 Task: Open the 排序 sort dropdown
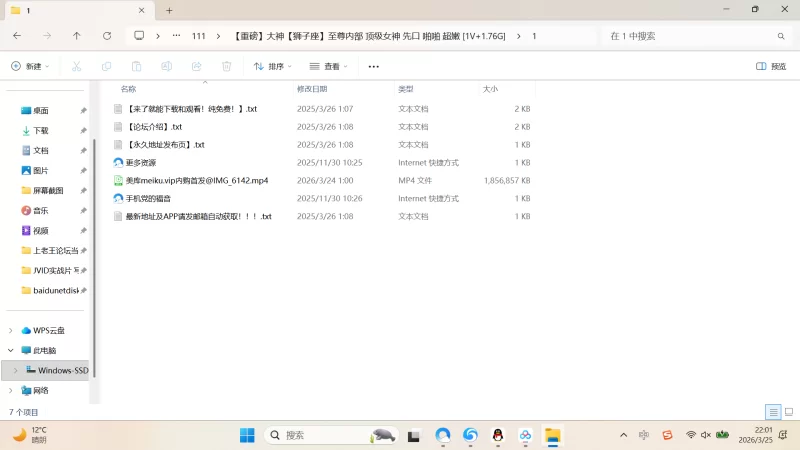[273, 66]
